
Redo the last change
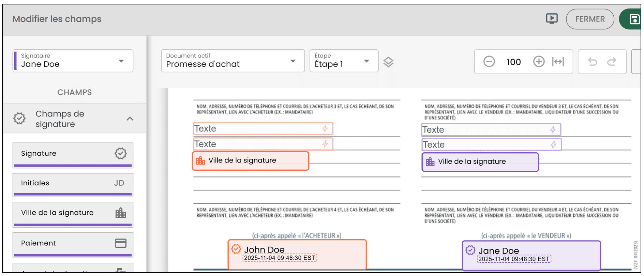[612, 62]
